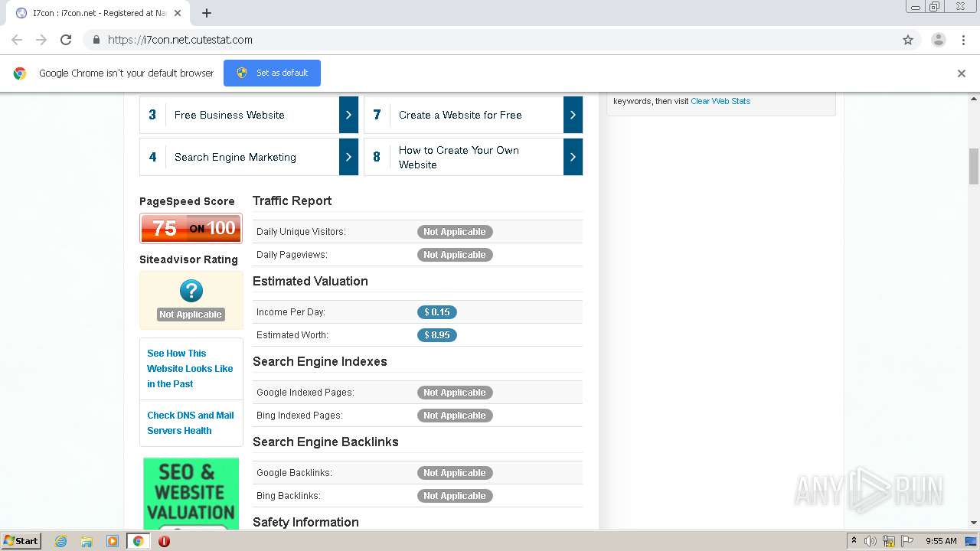Click the 75 on 100 PageSpeed score badge
Viewport: 980px width, 551px height.
pos(191,228)
